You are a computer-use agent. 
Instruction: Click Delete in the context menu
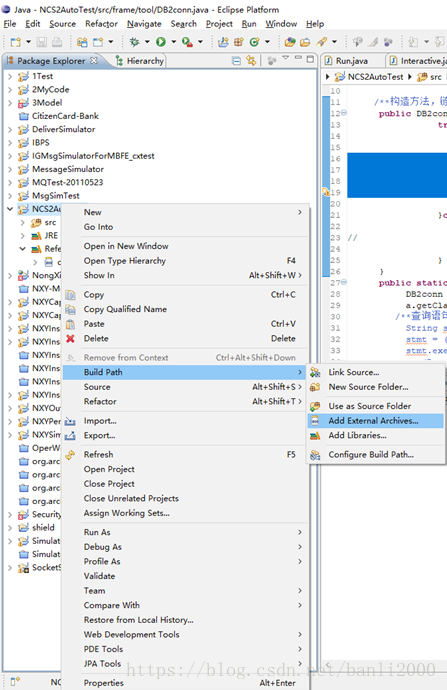(185, 338)
